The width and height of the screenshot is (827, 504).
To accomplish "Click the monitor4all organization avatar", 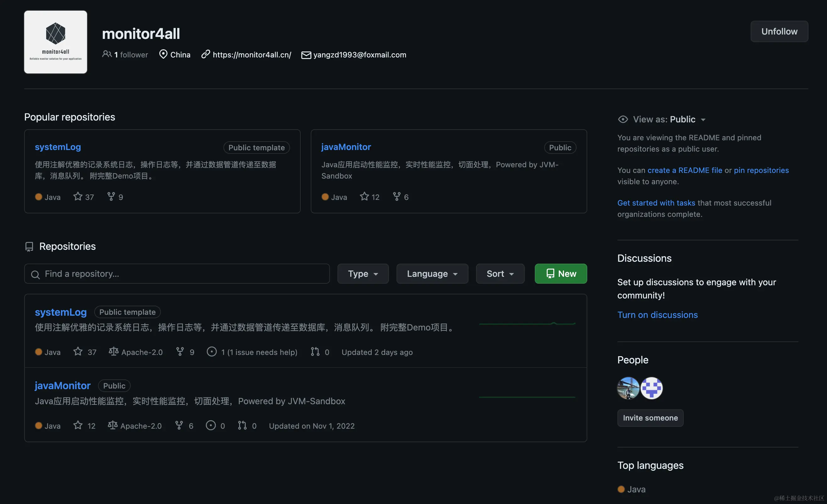I will [x=56, y=42].
